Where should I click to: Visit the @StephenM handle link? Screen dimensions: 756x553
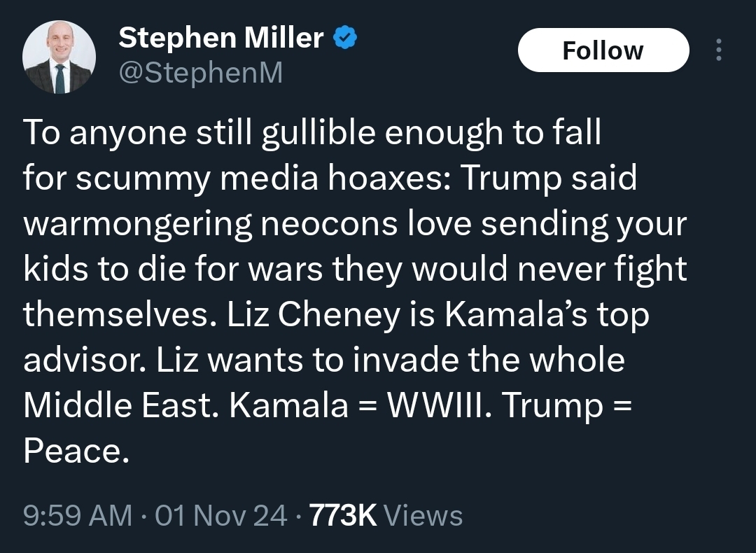pos(200,72)
